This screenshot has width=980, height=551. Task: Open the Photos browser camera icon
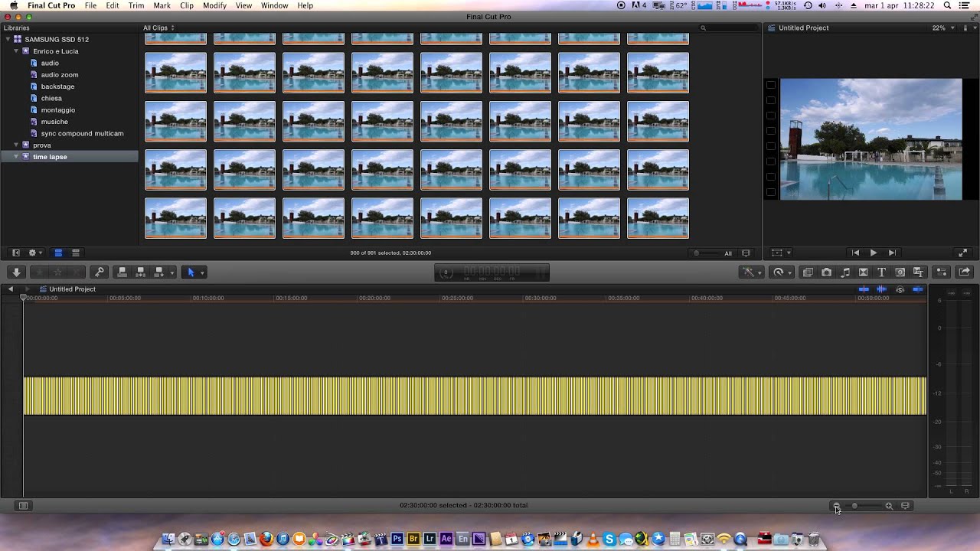click(x=826, y=272)
